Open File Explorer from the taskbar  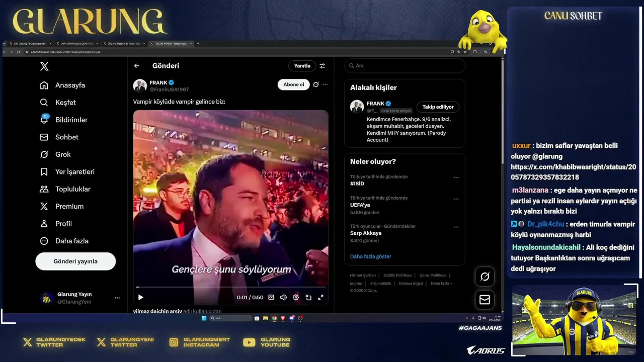tap(266, 318)
